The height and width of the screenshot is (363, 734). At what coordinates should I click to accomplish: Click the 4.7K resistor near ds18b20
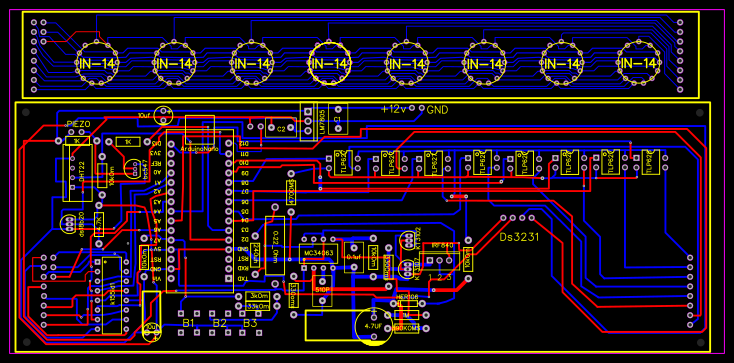tap(99, 224)
